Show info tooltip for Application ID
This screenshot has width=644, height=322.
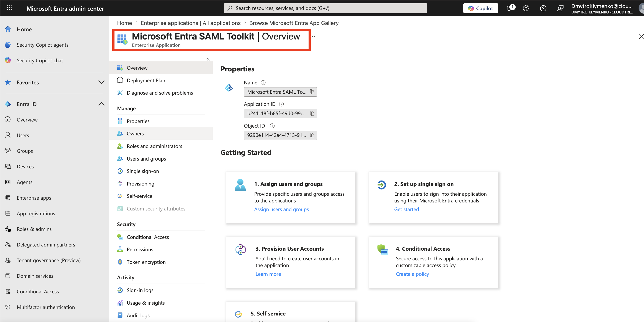281,104
